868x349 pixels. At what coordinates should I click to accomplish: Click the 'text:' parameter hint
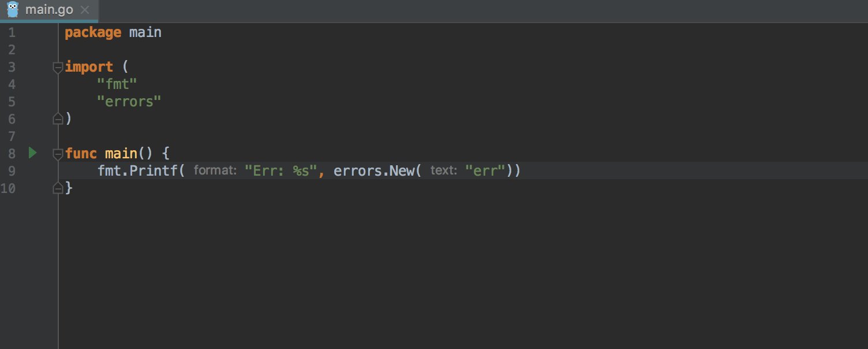coord(444,171)
